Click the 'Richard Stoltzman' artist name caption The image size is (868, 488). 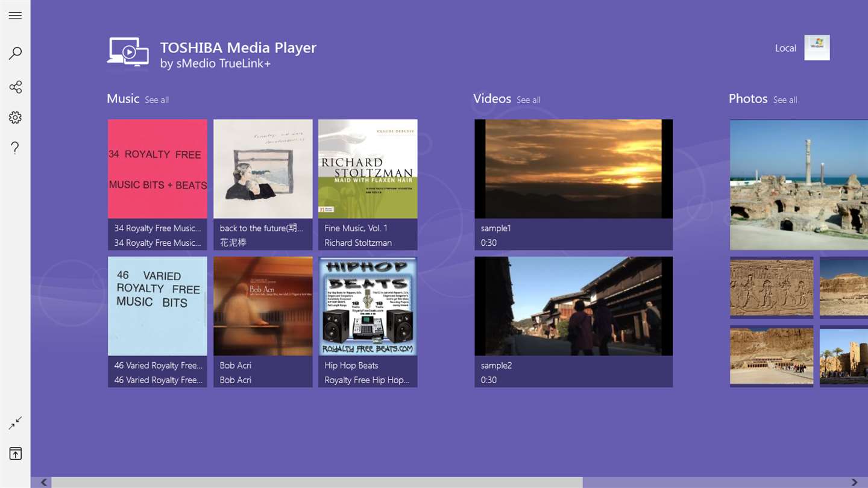tap(358, 243)
